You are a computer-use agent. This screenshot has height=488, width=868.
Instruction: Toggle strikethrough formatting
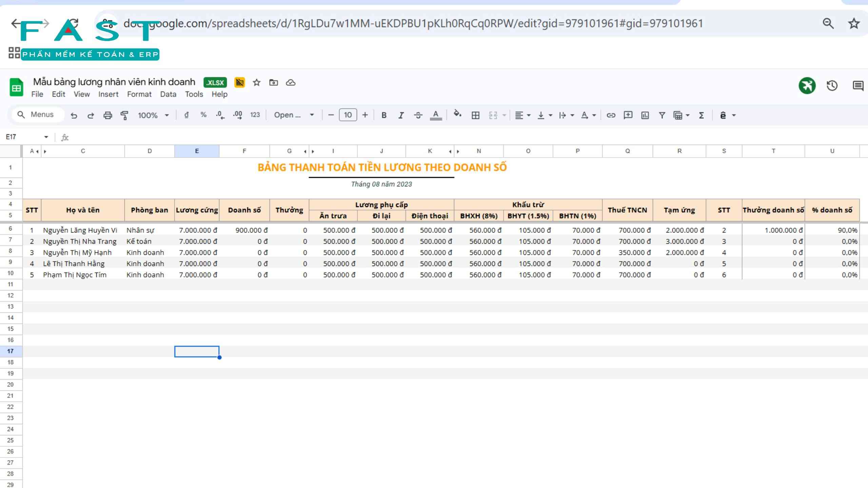pos(418,115)
